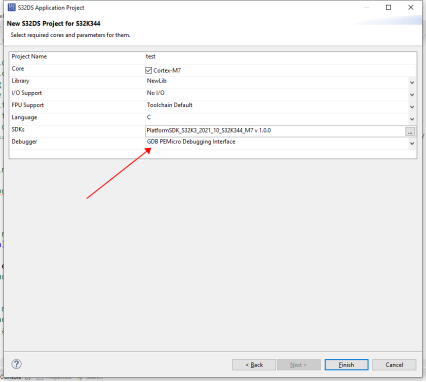The height and width of the screenshot is (382, 426).
Task: Select 'GDB PEMicro Debugging Interface' value
Action: 191,142
